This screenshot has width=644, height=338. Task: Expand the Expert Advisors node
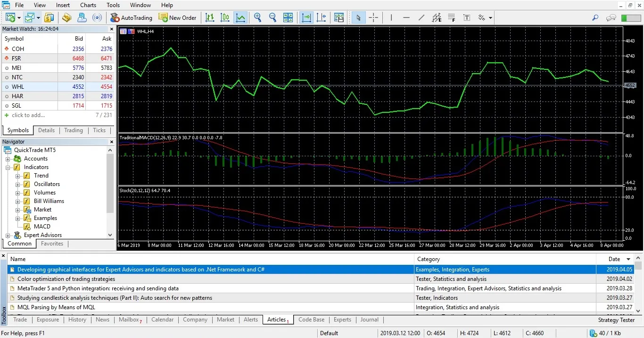(8, 235)
